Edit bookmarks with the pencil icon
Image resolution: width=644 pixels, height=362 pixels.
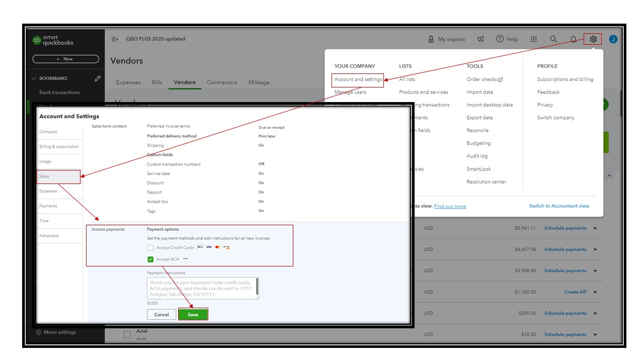click(x=98, y=78)
